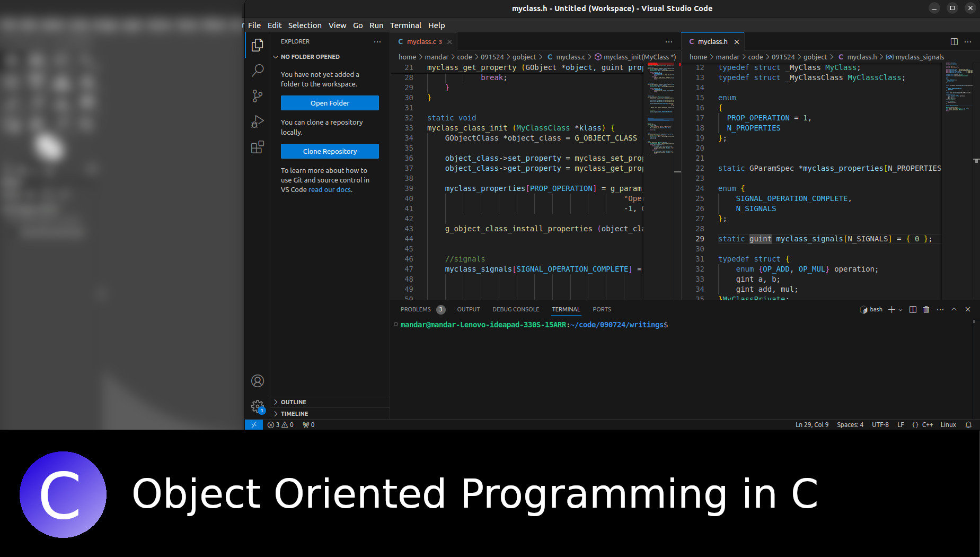Click gobject breadcrumb in myclass.c editor

coord(524,57)
